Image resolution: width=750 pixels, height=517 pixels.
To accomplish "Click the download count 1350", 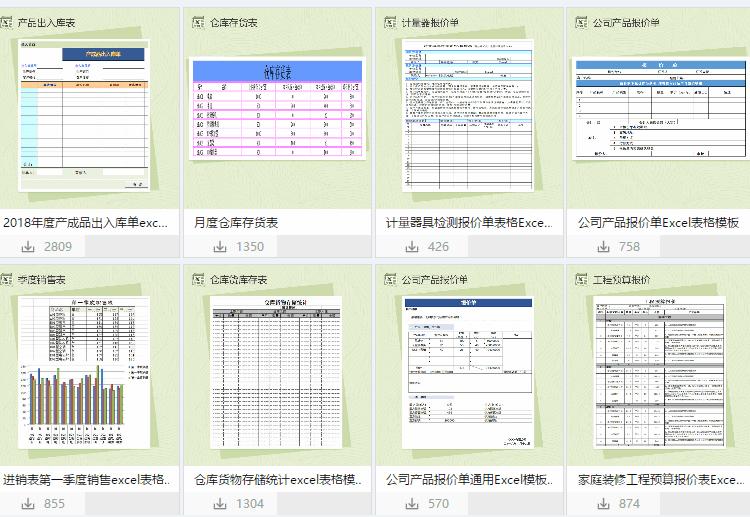I will [x=250, y=247].
